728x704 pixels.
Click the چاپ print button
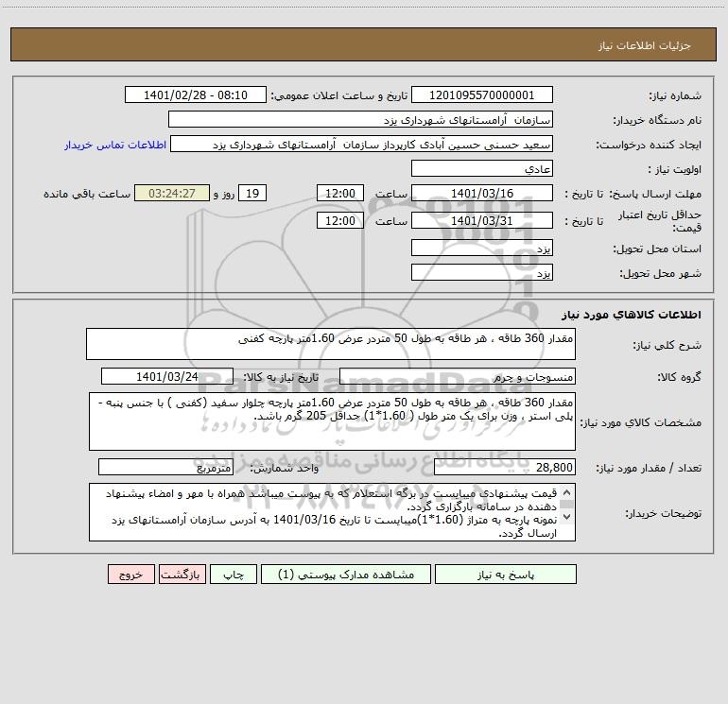[x=234, y=575]
